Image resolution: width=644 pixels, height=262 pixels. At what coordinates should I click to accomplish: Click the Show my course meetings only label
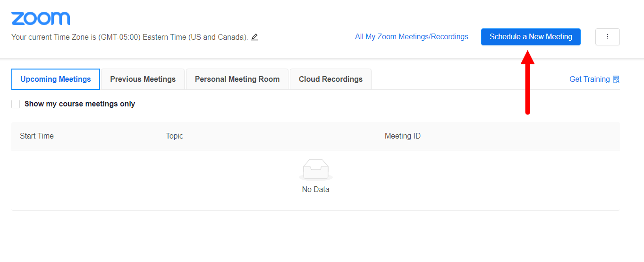tap(80, 104)
